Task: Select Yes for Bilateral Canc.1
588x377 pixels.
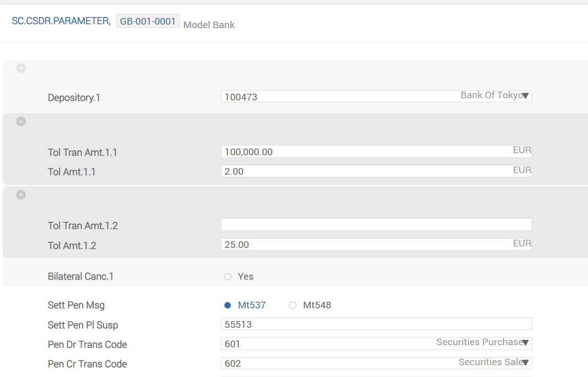Action: [228, 277]
